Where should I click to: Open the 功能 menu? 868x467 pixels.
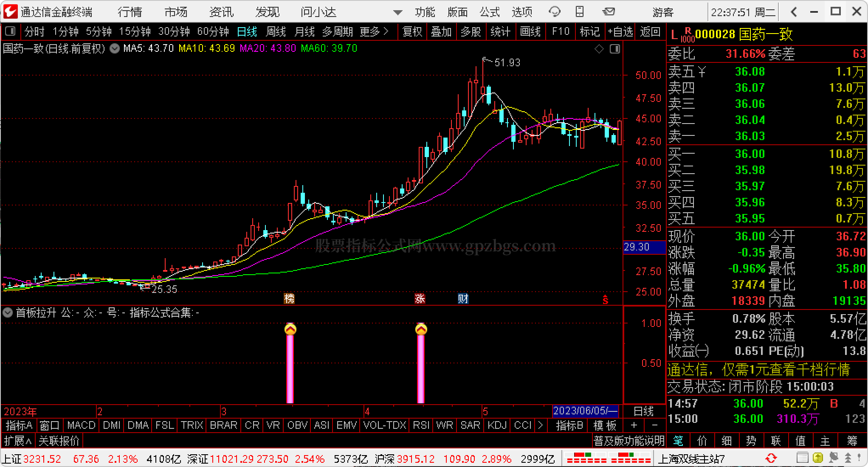click(425, 12)
